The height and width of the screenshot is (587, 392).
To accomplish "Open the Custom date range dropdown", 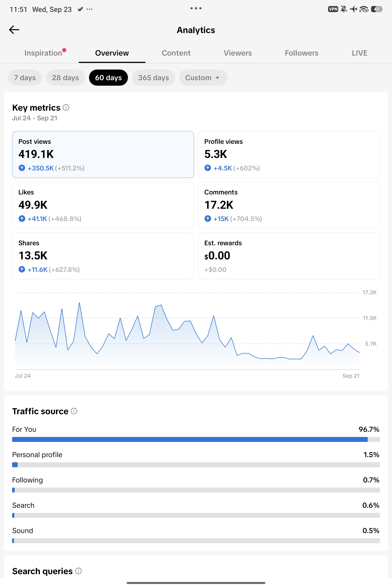I will click(203, 78).
